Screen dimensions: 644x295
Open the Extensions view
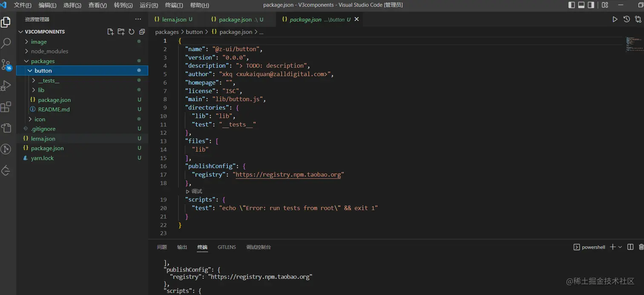click(6, 107)
